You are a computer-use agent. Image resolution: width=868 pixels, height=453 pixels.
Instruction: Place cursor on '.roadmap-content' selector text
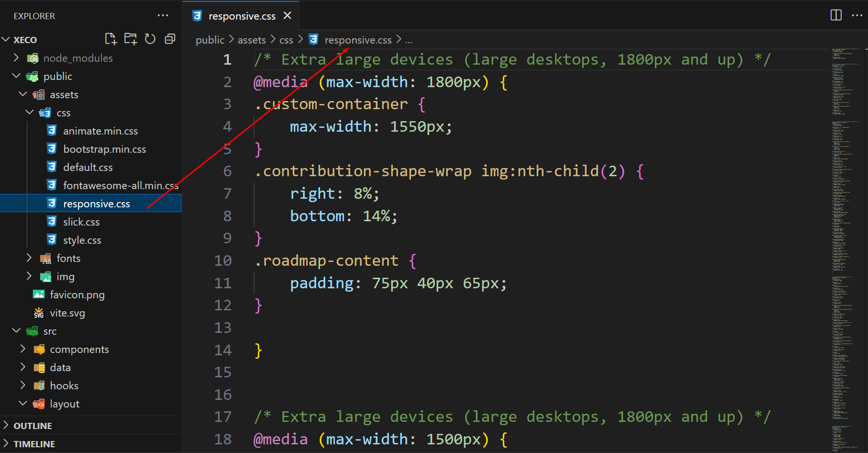pyautogui.click(x=327, y=260)
